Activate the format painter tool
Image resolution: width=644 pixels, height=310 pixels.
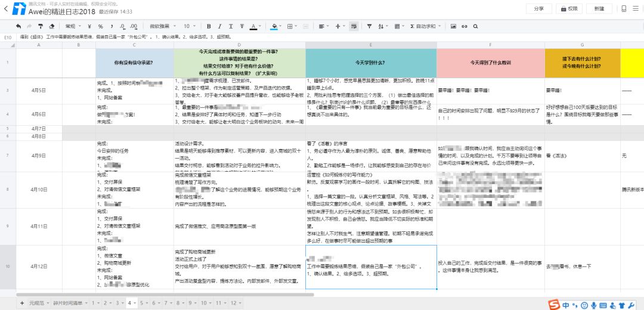pyautogui.click(x=41, y=26)
